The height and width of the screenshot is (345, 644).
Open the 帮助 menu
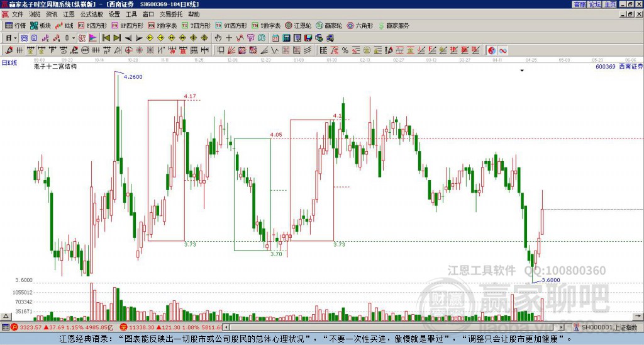(194, 14)
